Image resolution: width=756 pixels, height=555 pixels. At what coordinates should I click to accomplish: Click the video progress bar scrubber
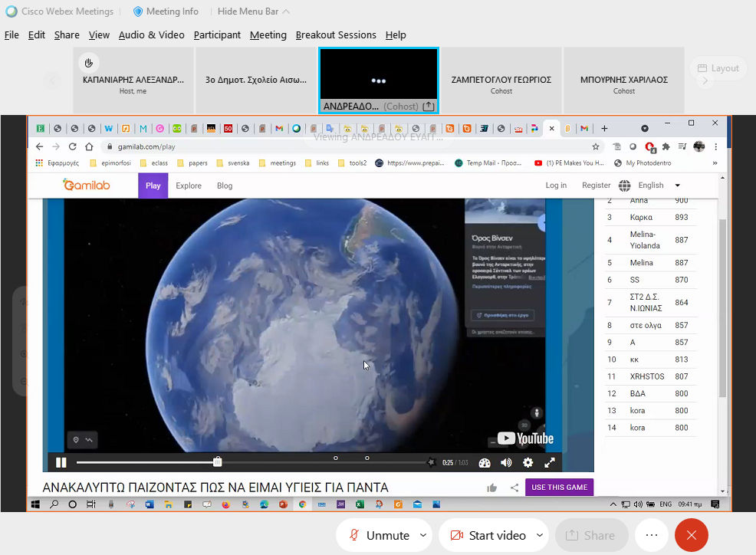[x=218, y=462]
